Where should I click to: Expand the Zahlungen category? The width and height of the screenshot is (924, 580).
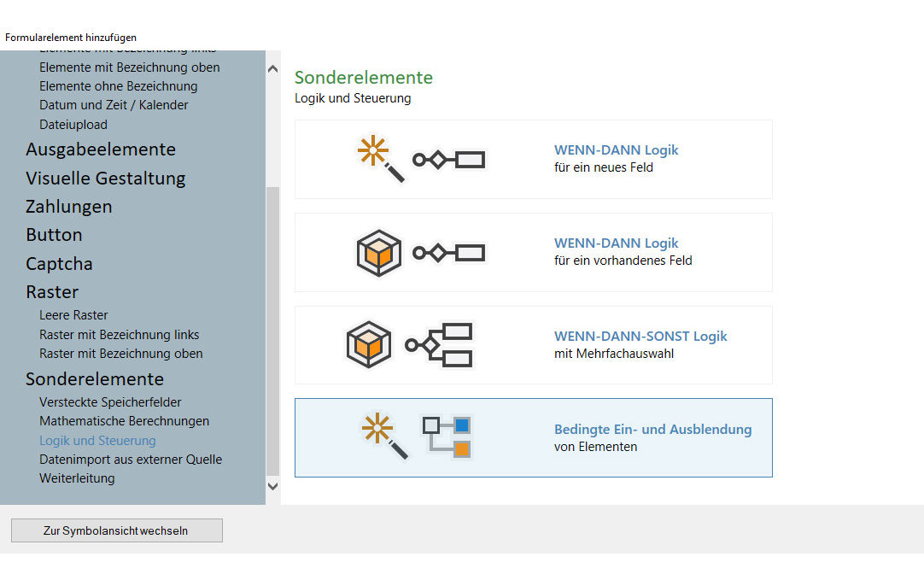click(69, 207)
